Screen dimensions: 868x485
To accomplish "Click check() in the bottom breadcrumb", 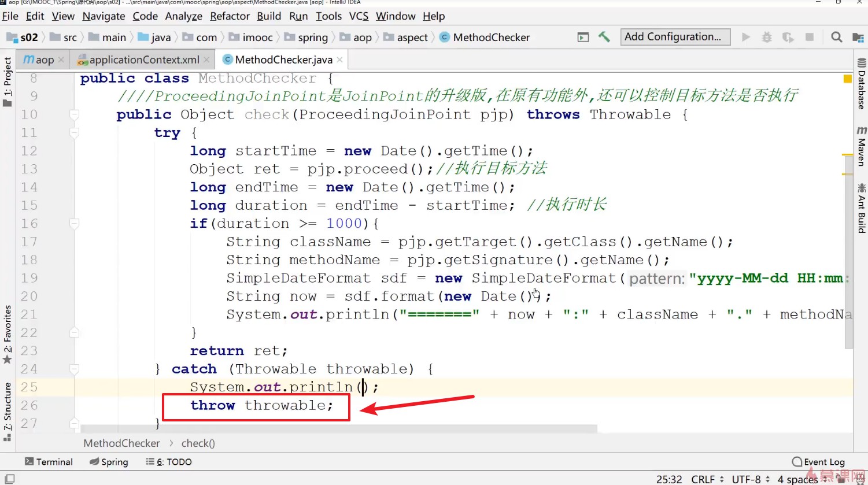I will [x=198, y=443].
